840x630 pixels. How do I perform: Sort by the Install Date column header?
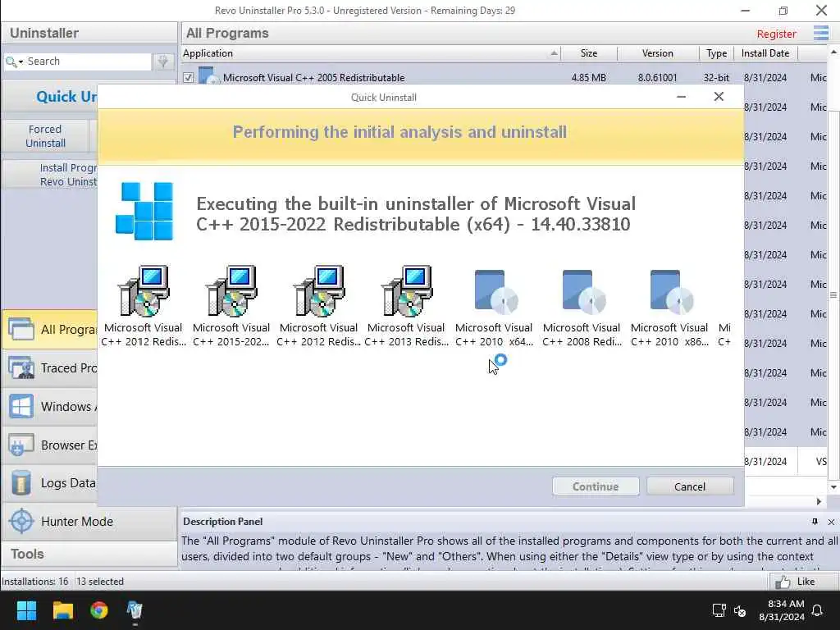click(765, 53)
